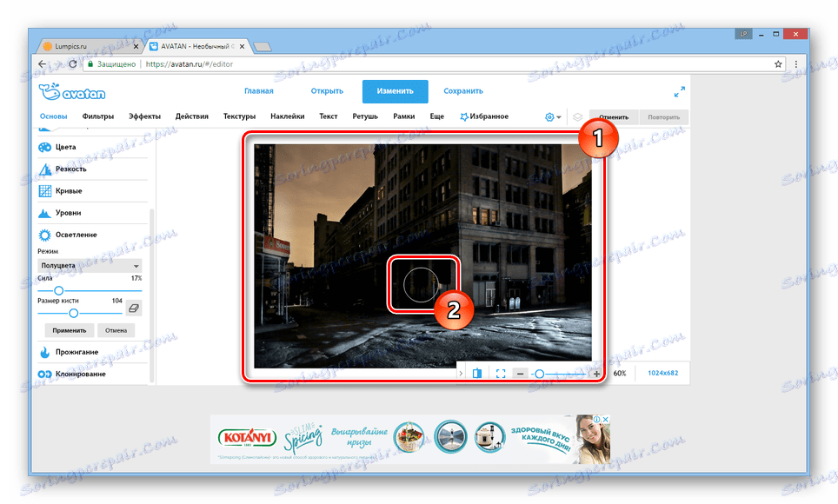Viewport: 838px width, 504px height.
Task: Switch to the Рамки tab
Action: coord(404,116)
